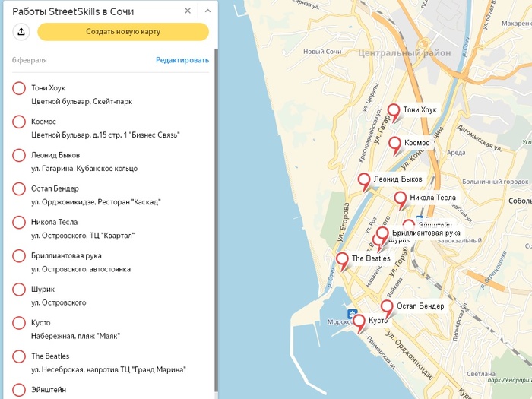Close the StreetSkills map panel
Image resolution: width=532 pixels, height=399 pixels.
click(188, 11)
